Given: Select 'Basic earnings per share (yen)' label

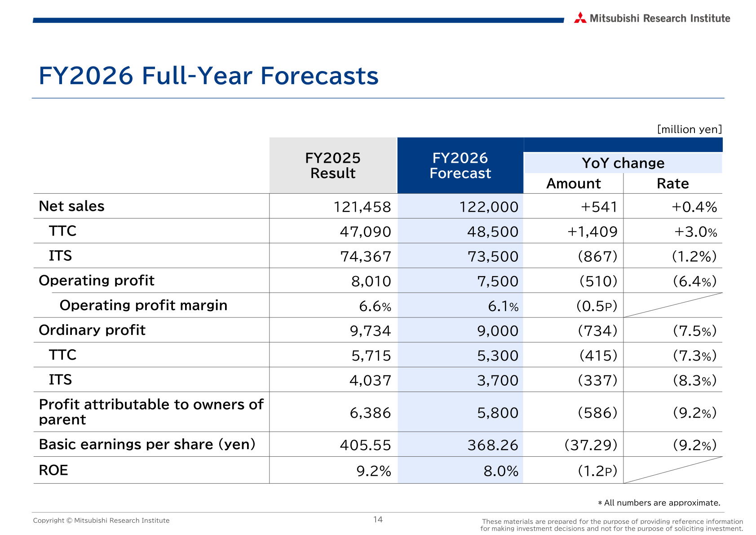Looking at the screenshot, I should (147, 444).
